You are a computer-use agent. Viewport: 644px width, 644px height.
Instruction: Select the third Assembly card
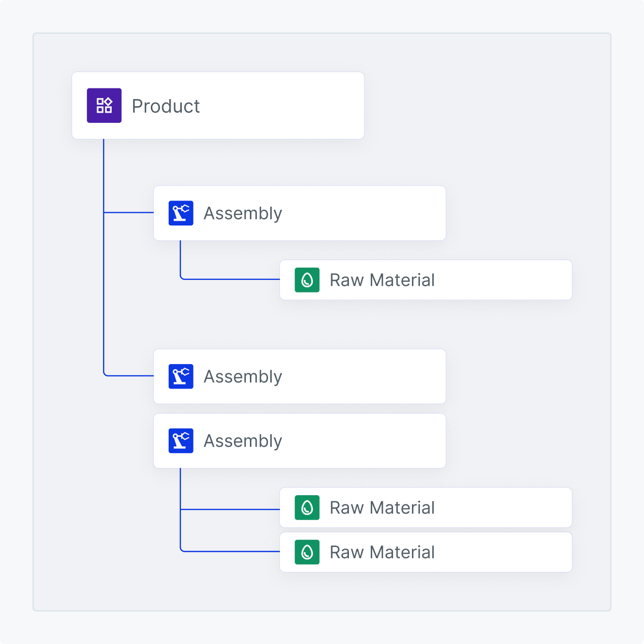[x=300, y=441]
